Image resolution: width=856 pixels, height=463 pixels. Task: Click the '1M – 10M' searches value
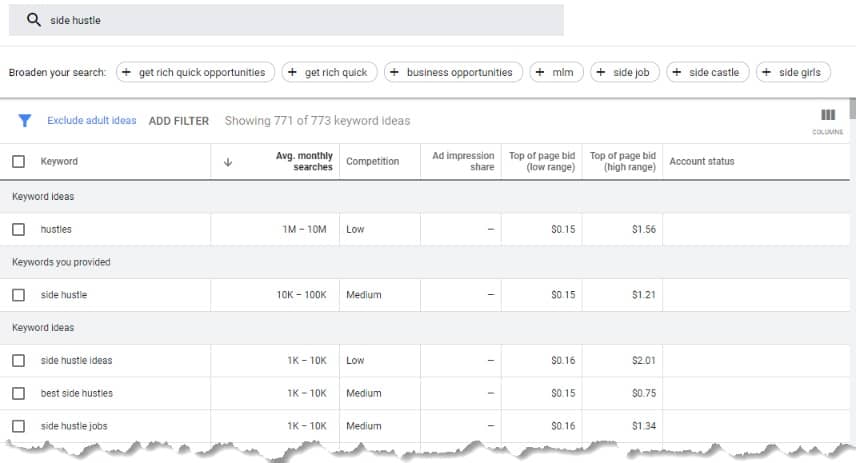(x=304, y=229)
